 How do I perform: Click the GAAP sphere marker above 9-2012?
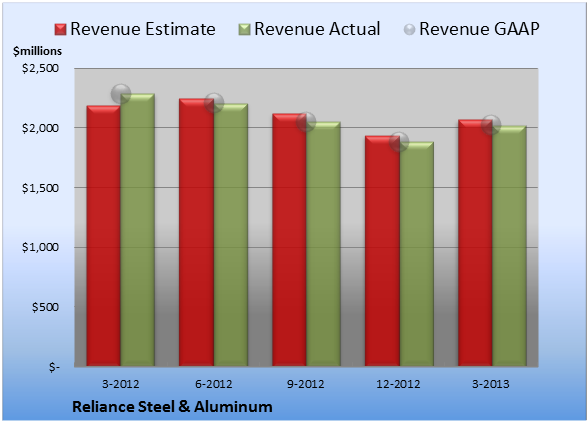[x=306, y=122]
